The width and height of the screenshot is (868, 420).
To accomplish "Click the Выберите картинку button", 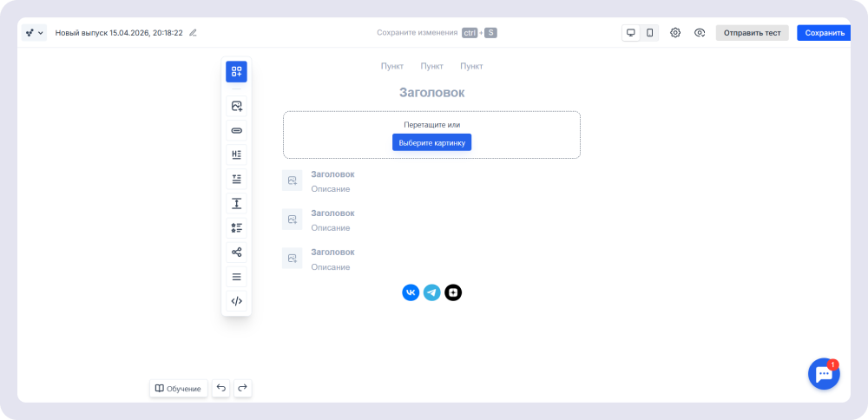I will pyautogui.click(x=431, y=142).
